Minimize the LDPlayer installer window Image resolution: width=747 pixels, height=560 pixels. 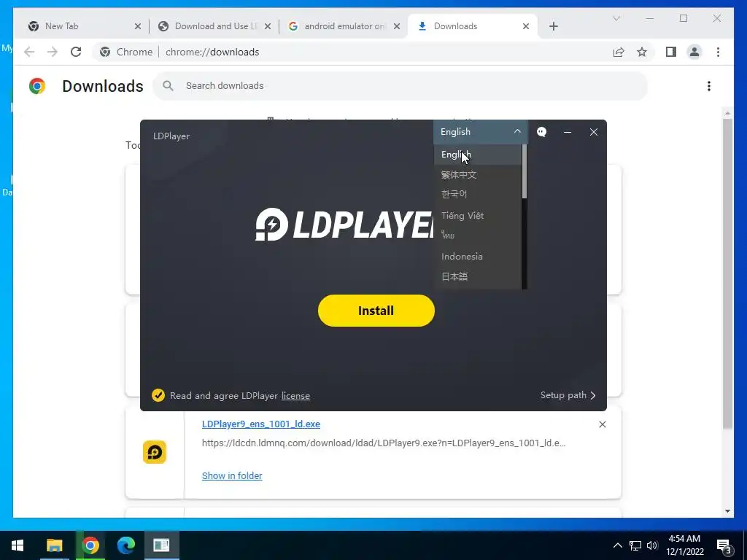pyautogui.click(x=568, y=132)
